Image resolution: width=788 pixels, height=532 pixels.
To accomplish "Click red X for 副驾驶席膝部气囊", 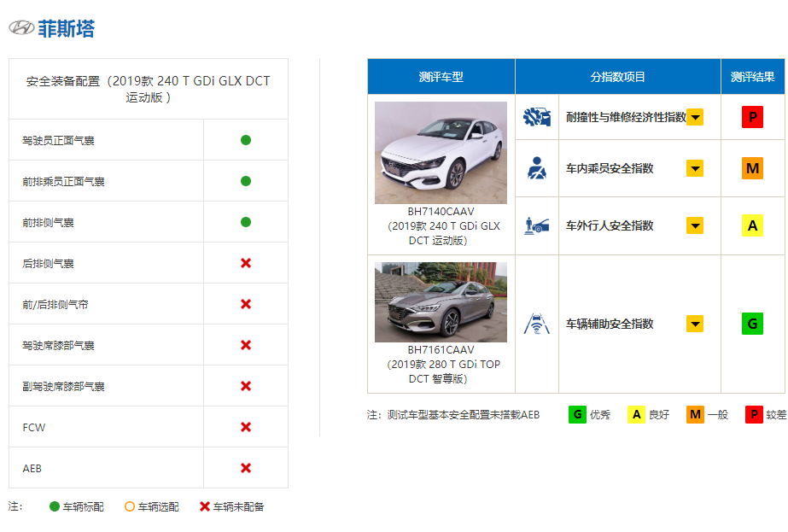I will [x=246, y=386].
